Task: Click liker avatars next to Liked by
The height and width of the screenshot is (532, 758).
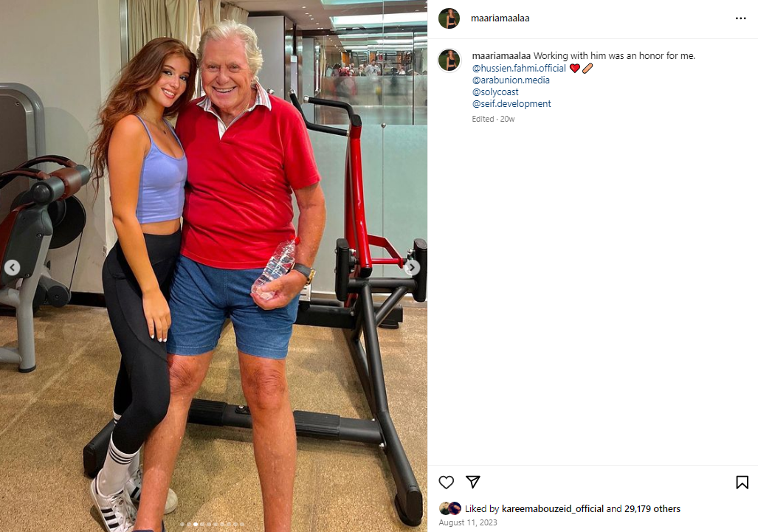Action: coord(450,508)
